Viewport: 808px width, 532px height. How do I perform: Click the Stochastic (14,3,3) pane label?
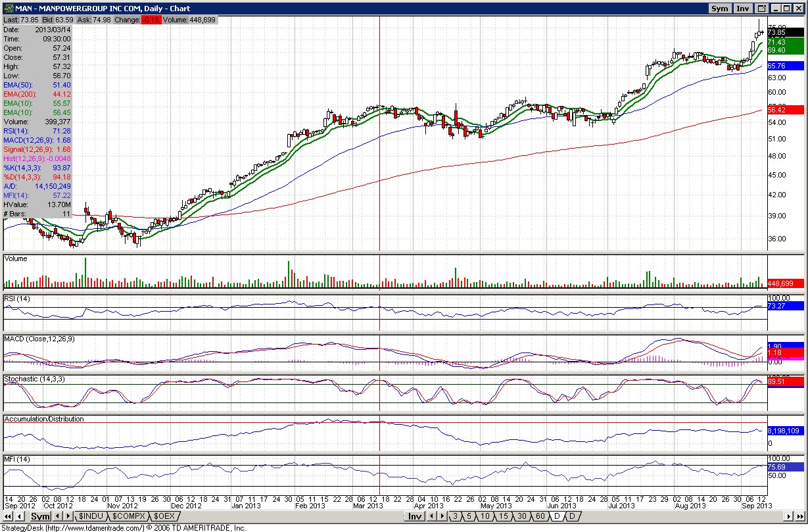click(34, 379)
